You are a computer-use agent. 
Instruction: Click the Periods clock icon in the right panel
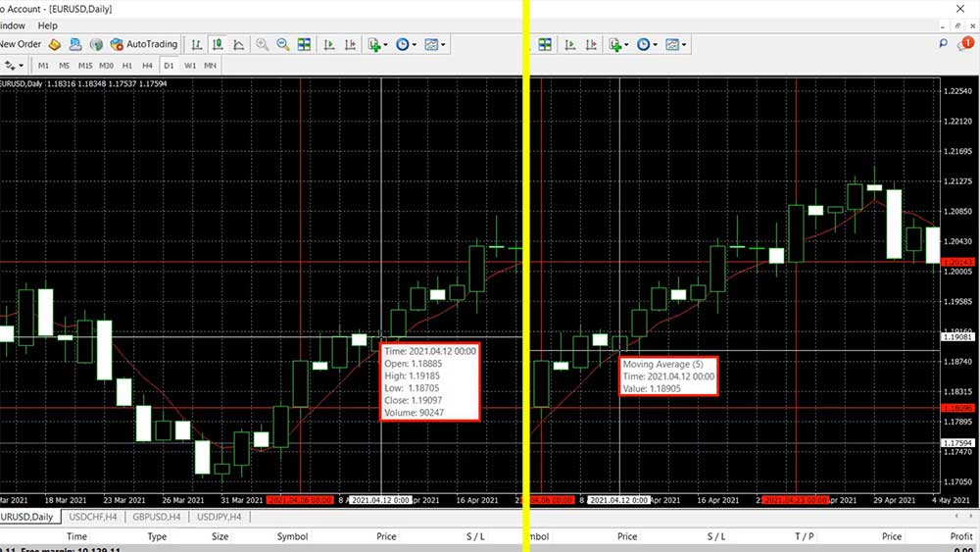643,44
